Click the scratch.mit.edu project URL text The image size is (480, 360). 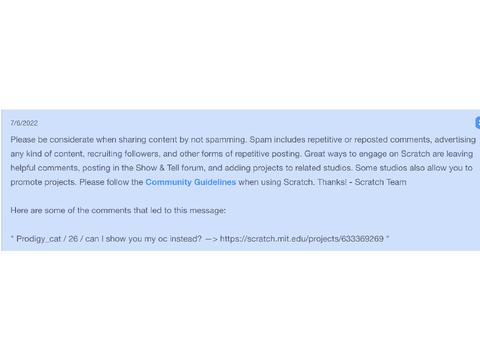pyautogui.click(x=302, y=239)
